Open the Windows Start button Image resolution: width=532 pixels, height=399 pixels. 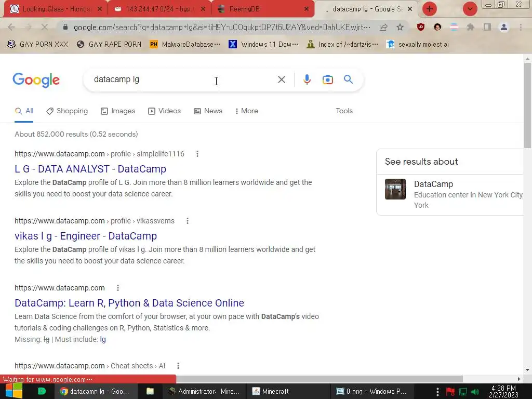(x=14, y=391)
